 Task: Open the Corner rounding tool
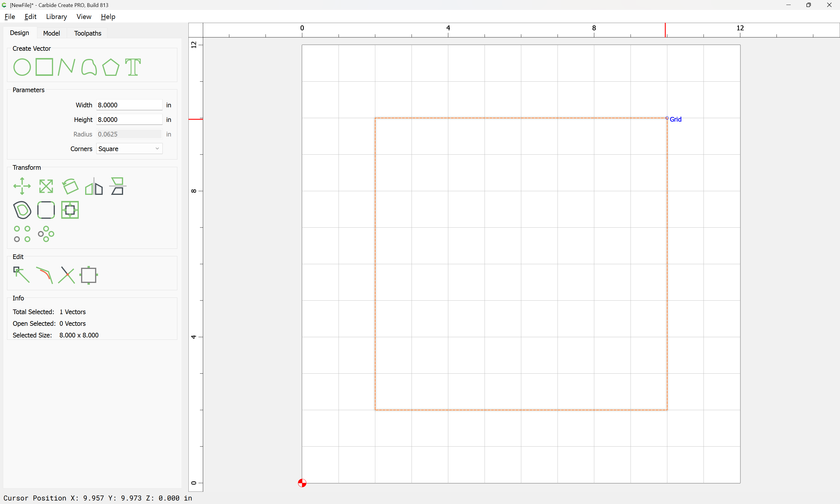coord(46,210)
